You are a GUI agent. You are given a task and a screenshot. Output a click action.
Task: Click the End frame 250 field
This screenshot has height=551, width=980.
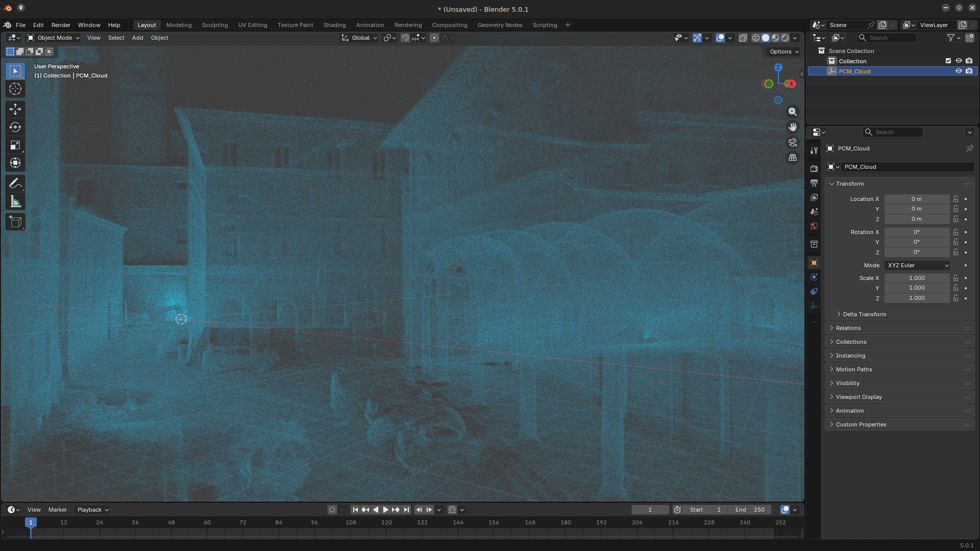(x=750, y=510)
